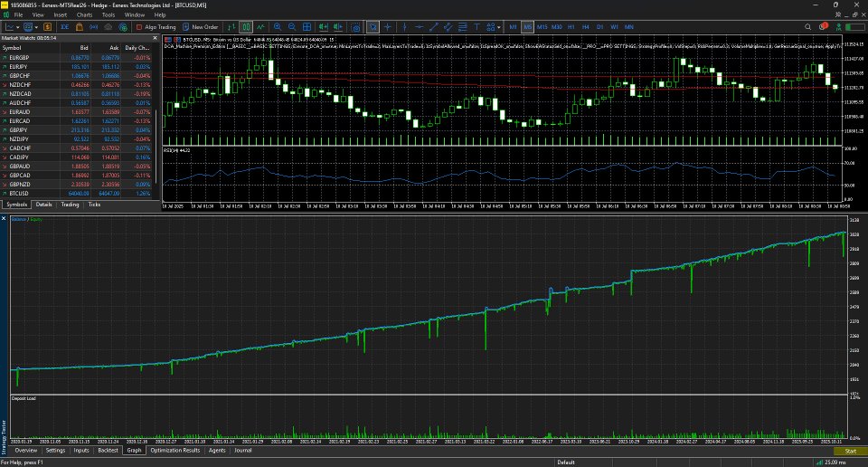Zoom out of the chart

pos(292,26)
